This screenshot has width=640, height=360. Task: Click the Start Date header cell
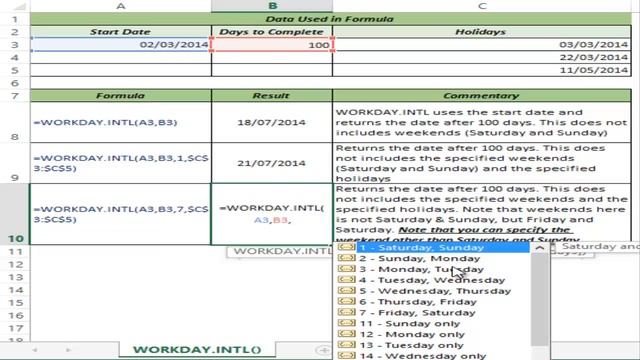[x=121, y=32]
